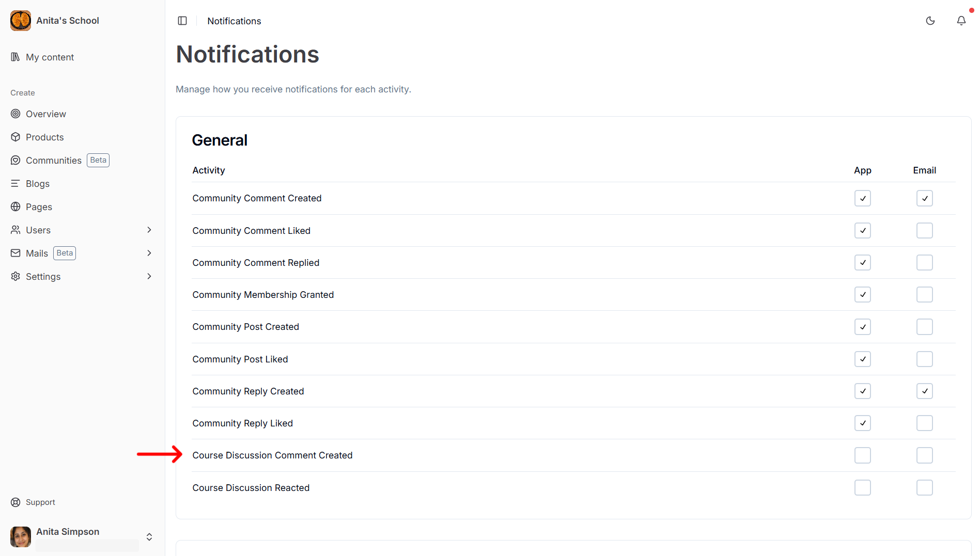The image size is (980, 556).
Task: Enable App for Course Discussion Reacted
Action: click(x=863, y=488)
